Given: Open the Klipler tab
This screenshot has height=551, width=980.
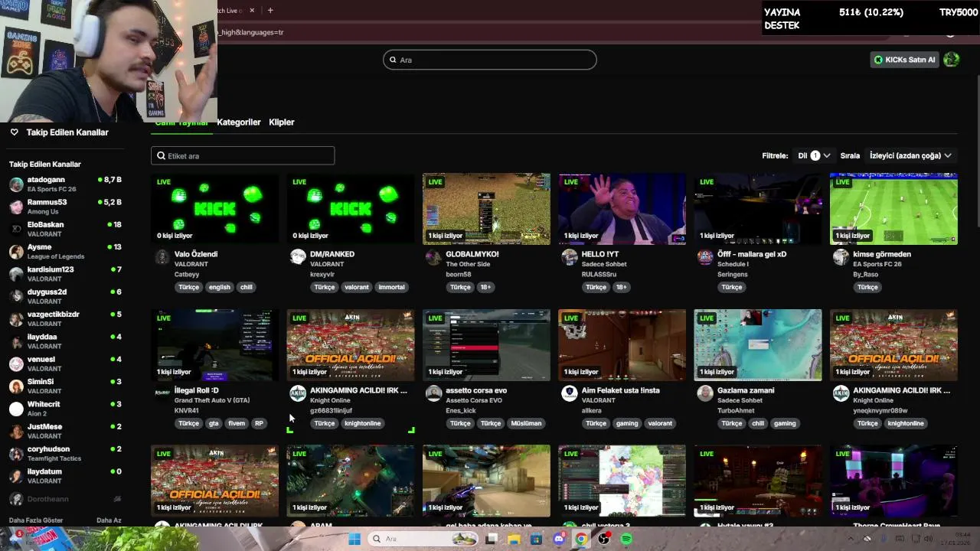Looking at the screenshot, I should point(282,122).
